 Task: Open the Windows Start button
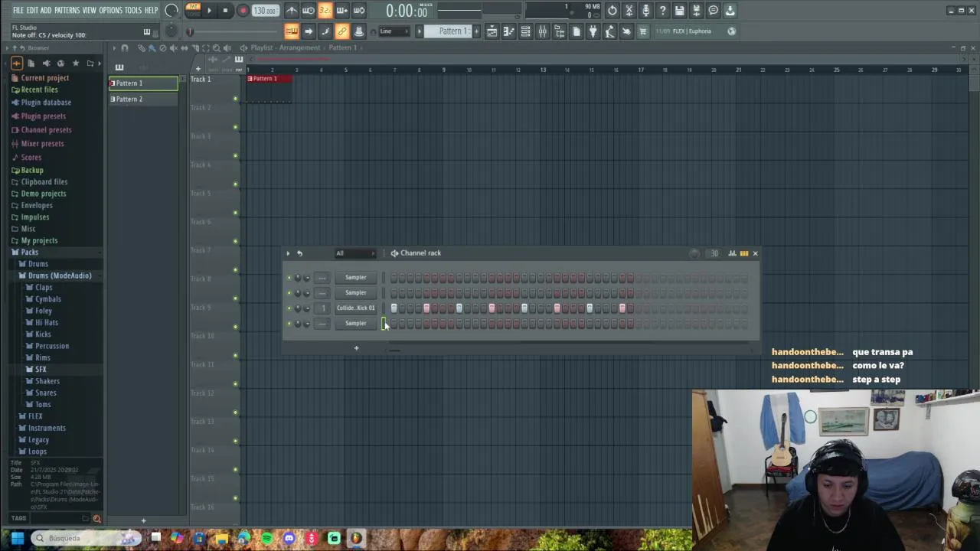(x=17, y=538)
